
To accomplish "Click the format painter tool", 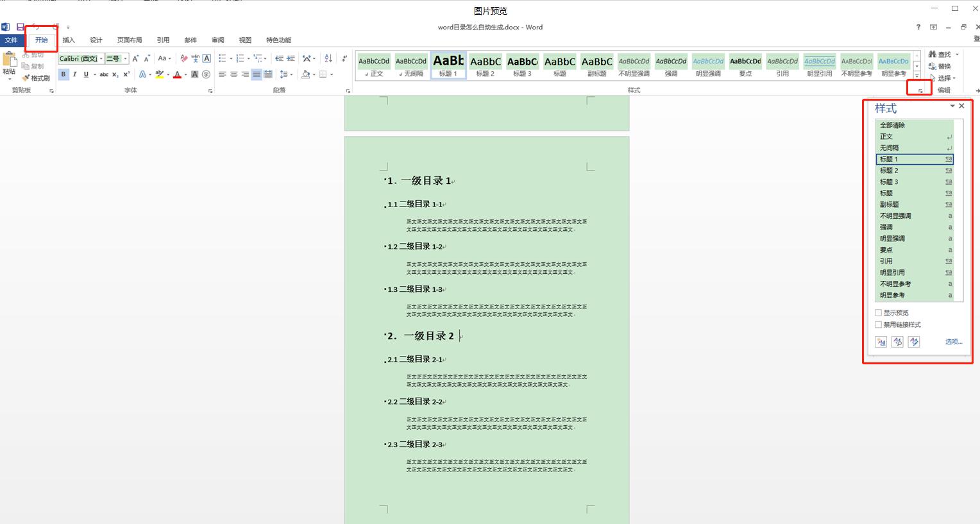I will click(x=37, y=78).
